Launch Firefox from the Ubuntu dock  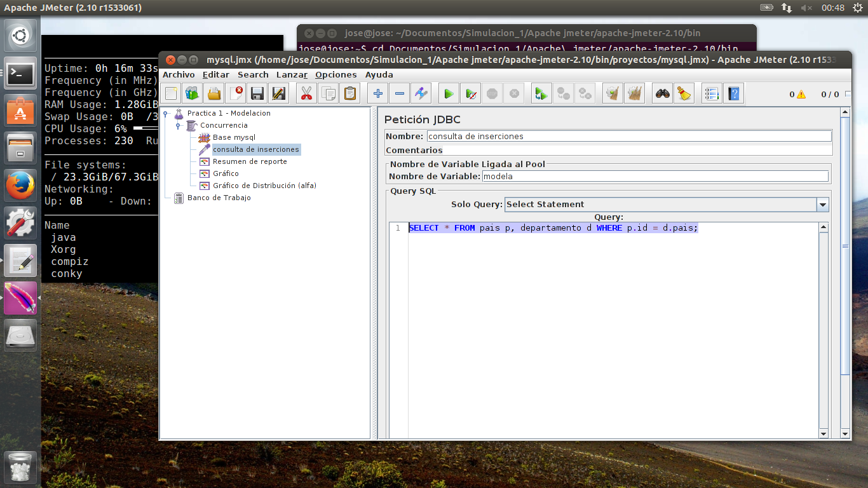pos(20,186)
